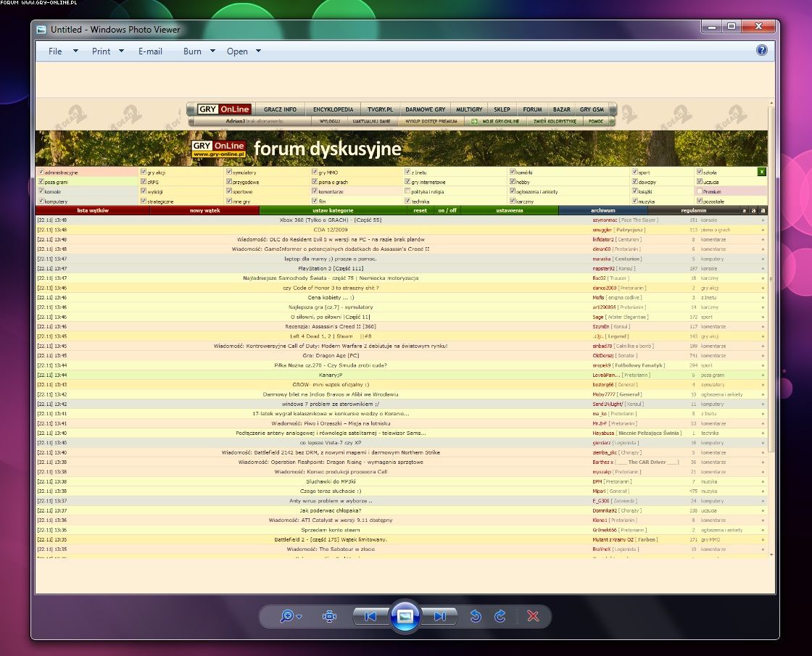Image resolution: width=812 pixels, height=656 pixels.
Task: Enable the polityka i religia checkbox
Action: 407,191
